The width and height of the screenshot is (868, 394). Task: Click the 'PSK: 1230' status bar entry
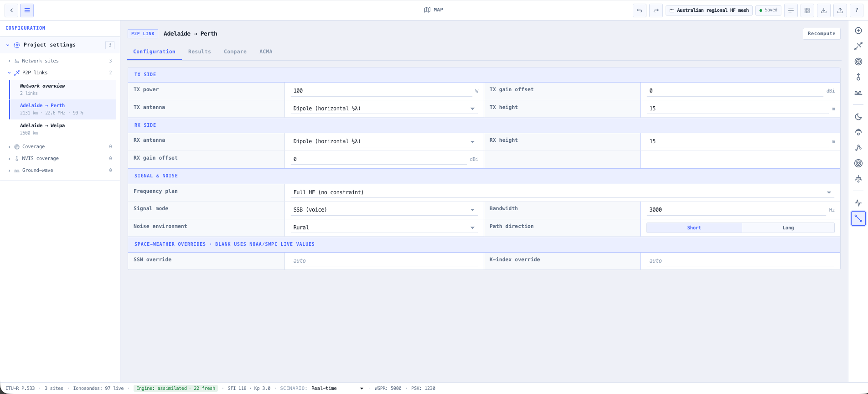[x=423, y=389]
